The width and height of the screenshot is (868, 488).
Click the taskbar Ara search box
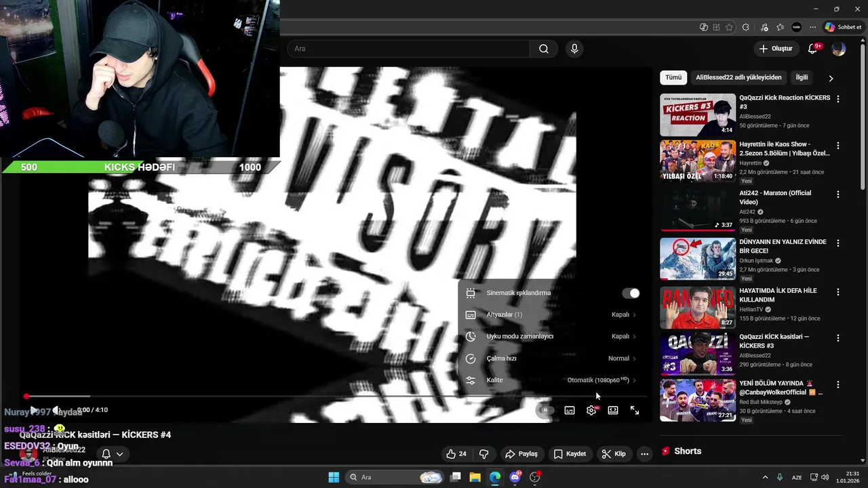395,477
